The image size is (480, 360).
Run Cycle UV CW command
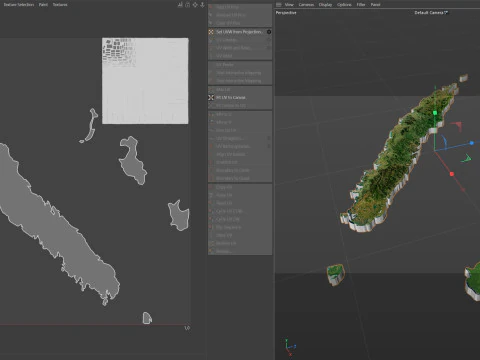[x=239, y=219]
